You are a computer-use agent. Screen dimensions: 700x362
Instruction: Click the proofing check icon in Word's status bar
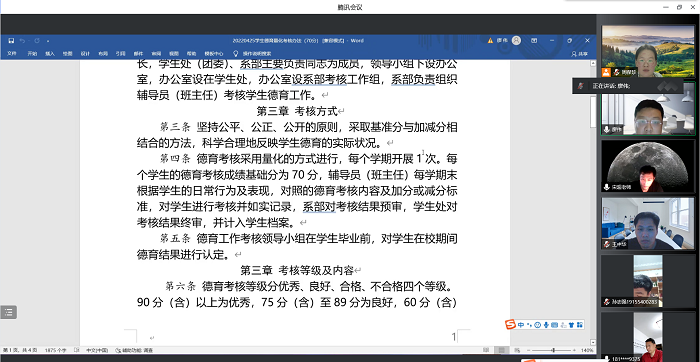click(77, 350)
